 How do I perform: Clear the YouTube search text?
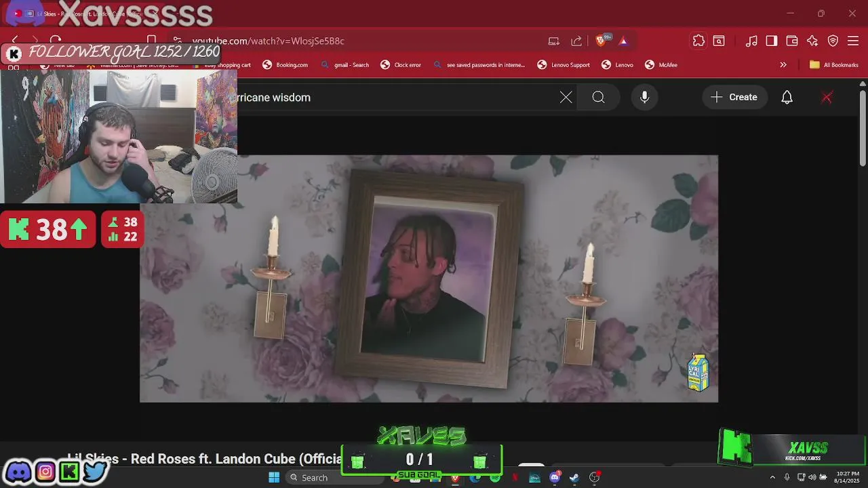pyautogui.click(x=566, y=98)
